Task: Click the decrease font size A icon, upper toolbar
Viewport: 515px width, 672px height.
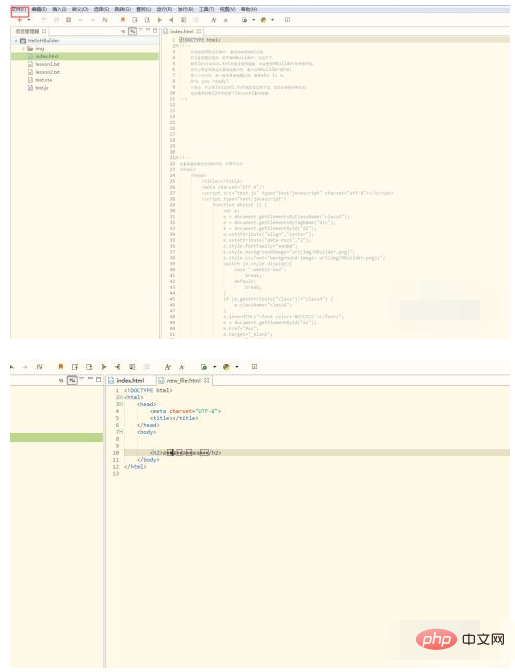Action: [x=226, y=20]
